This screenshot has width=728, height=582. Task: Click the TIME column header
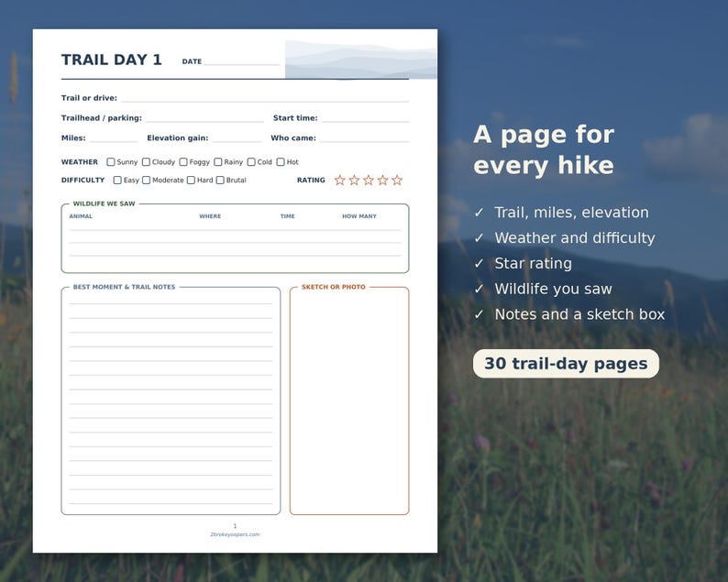pos(287,216)
